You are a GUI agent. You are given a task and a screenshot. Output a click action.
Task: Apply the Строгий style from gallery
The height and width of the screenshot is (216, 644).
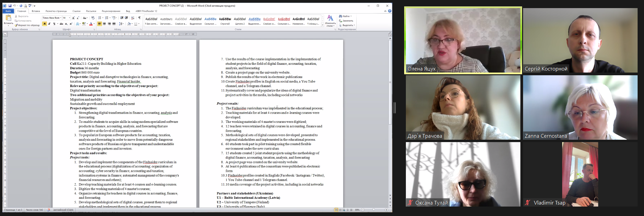click(x=225, y=21)
